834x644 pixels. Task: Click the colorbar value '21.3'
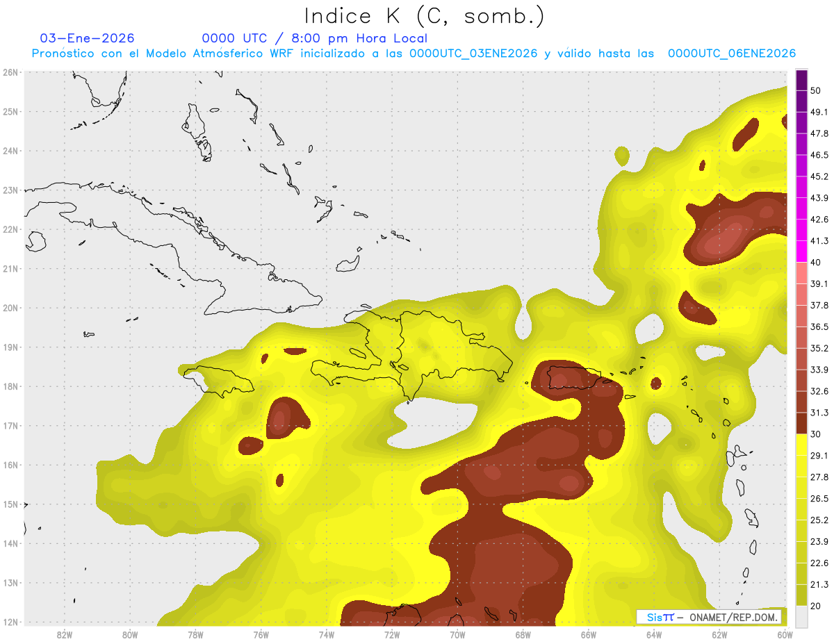point(819,585)
